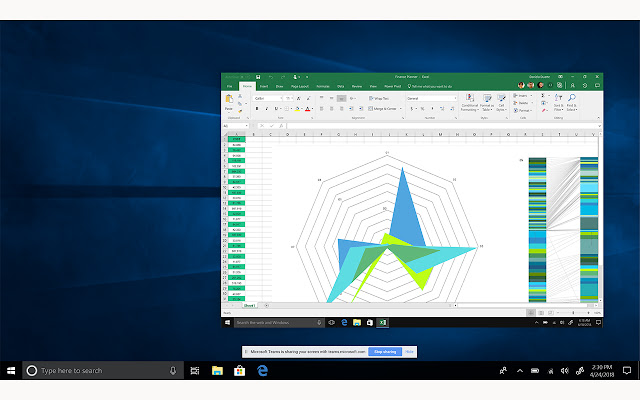640x400 pixels.
Task: Align text left in cell
Action: [x=322, y=109]
